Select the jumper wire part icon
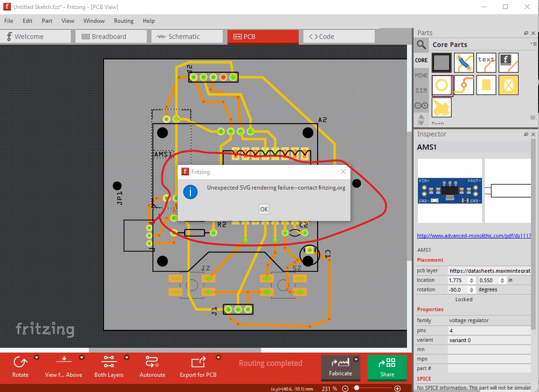539x392 pixels. coord(463,63)
